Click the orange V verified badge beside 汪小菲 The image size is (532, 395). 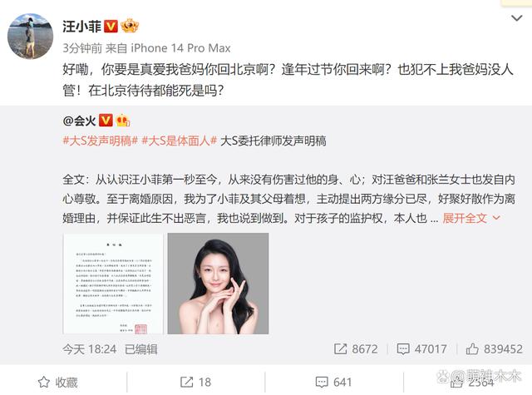tap(111, 27)
